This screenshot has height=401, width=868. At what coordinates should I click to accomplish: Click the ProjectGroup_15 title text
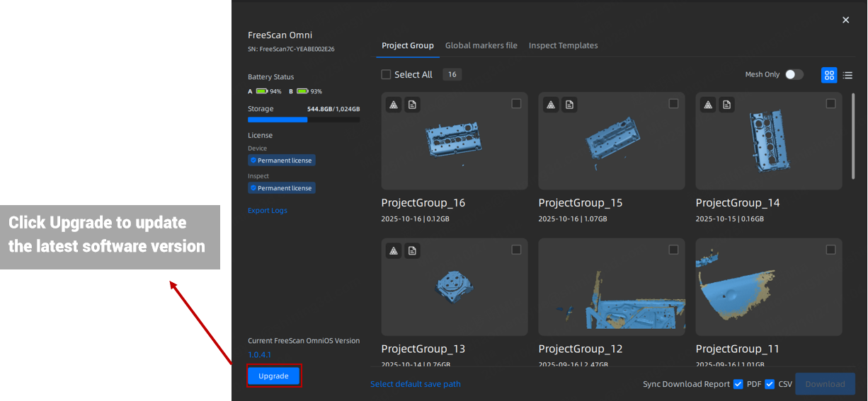(x=581, y=203)
